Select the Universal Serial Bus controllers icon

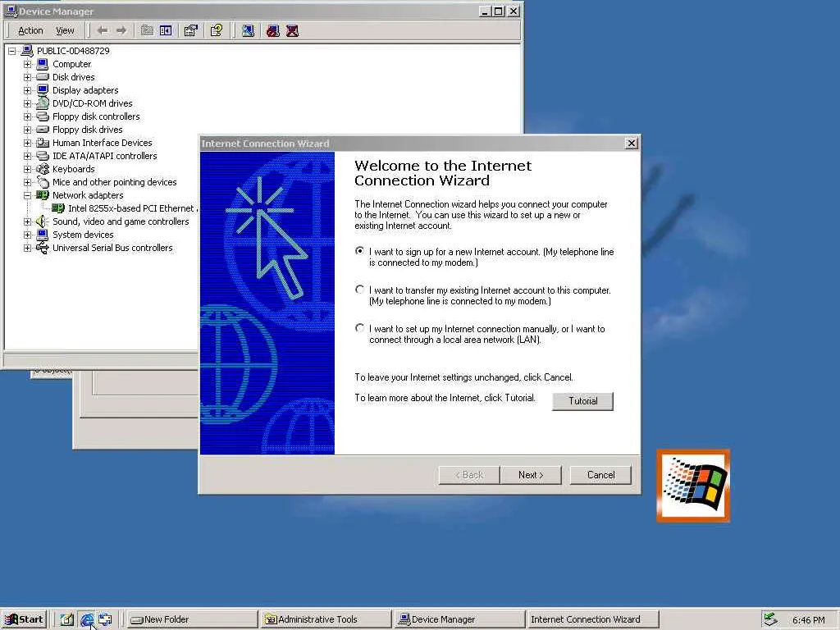point(43,248)
